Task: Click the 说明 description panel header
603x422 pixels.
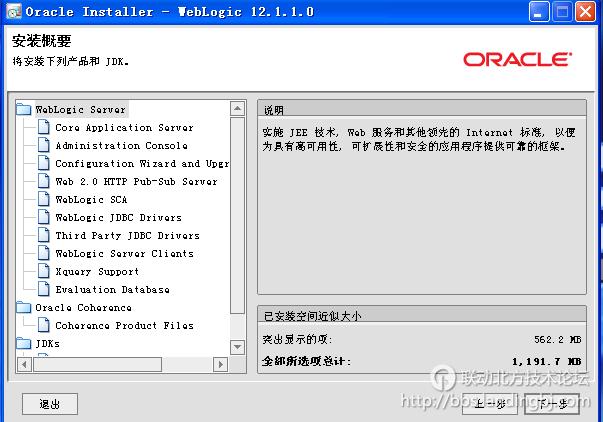Action: click(422, 110)
